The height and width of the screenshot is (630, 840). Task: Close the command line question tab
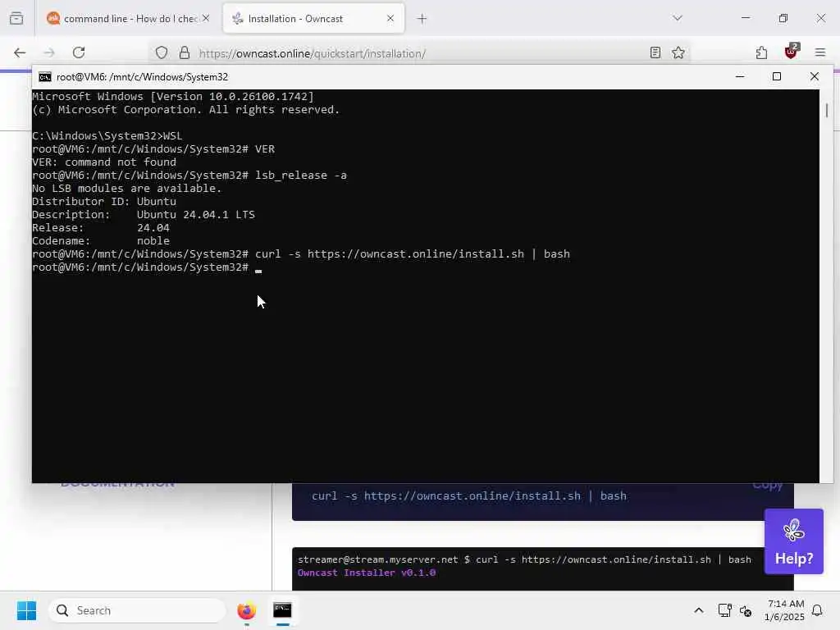click(x=206, y=18)
